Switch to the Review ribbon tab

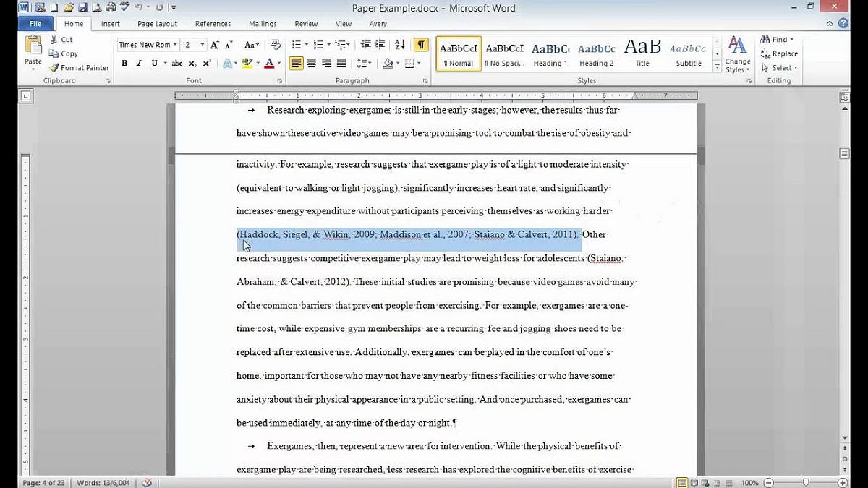coord(305,23)
